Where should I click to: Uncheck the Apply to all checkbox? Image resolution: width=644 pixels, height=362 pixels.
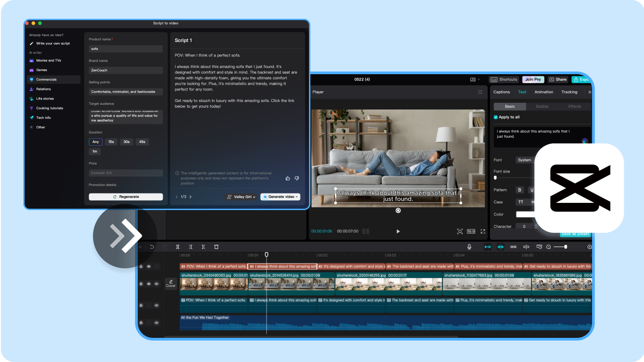[x=496, y=117]
